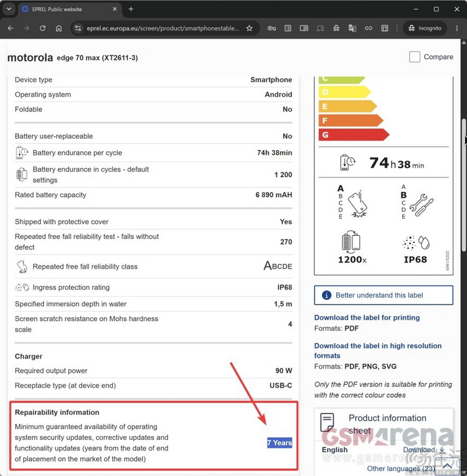Expand the tab search dropdown arrow
The image size is (467, 476).
(x=9, y=9)
